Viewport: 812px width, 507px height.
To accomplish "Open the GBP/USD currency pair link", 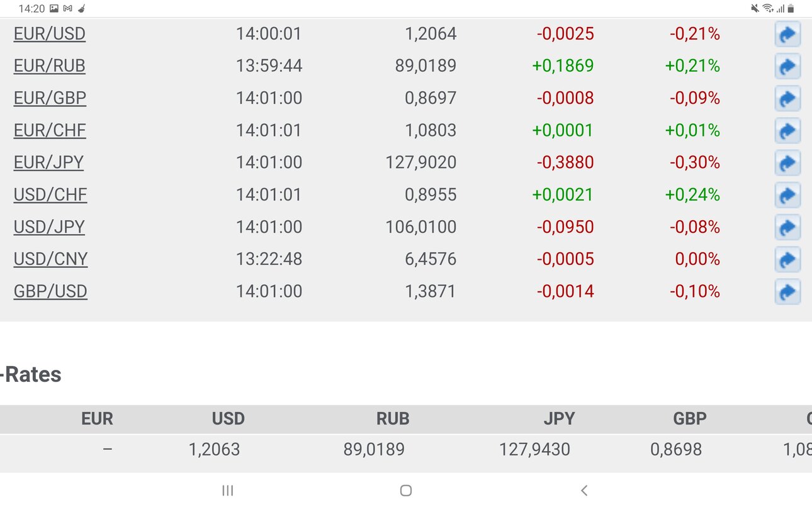I will (x=51, y=292).
